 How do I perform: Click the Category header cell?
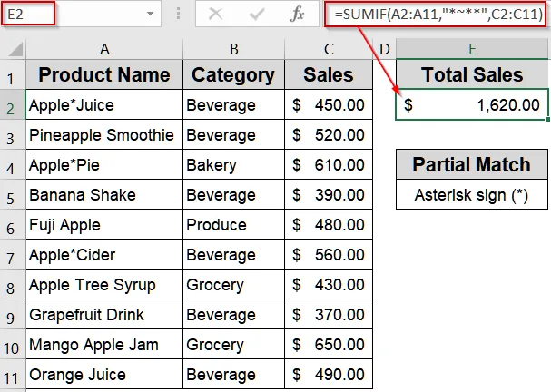pyautogui.click(x=233, y=74)
